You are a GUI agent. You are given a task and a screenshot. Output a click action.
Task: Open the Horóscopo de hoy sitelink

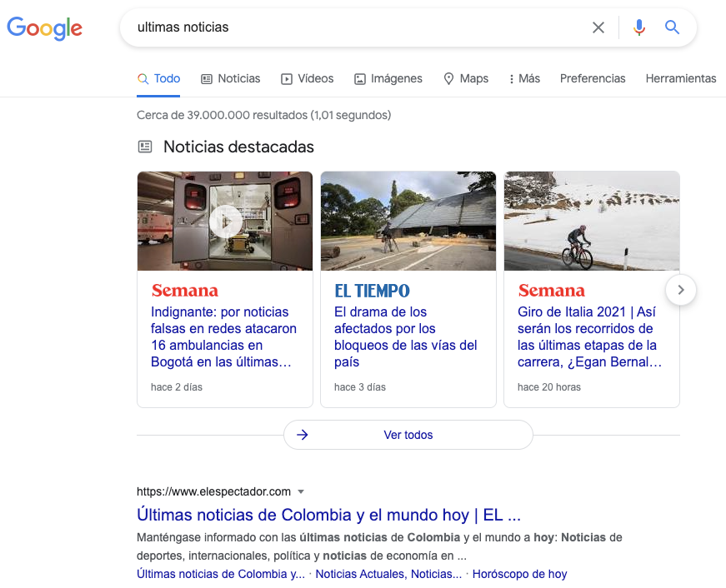point(519,574)
